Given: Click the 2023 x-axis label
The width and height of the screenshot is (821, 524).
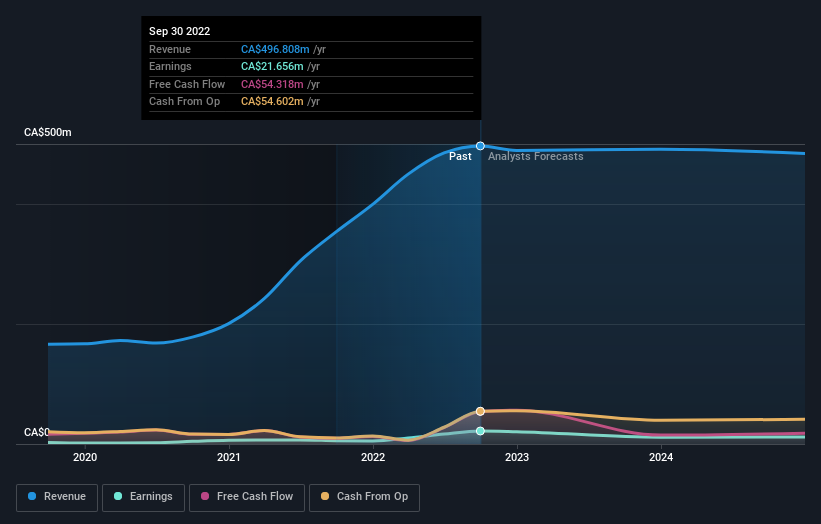Looking at the screenshot, I should pyautogui.click(x=517, y=457).
